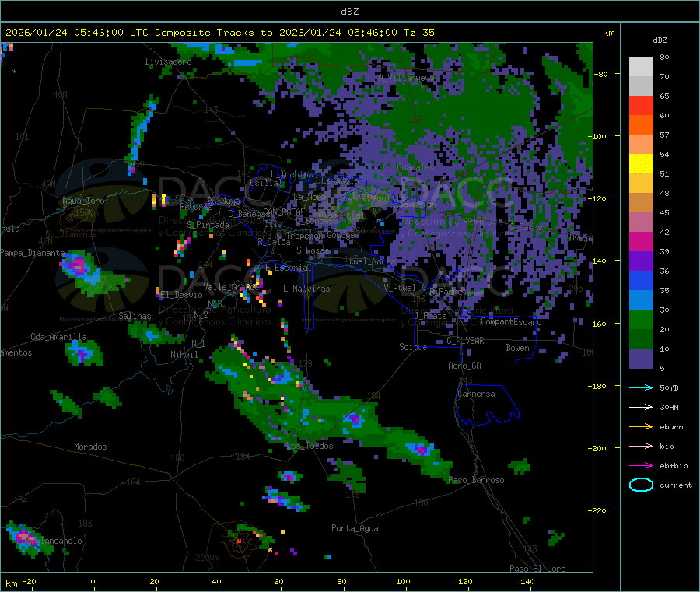Image resolution: width=700 pixels, height=592 pixels.
Task: Select the bright green 30–20 dBZ color band
Action: pyautogui.click(x=641, y=320)
